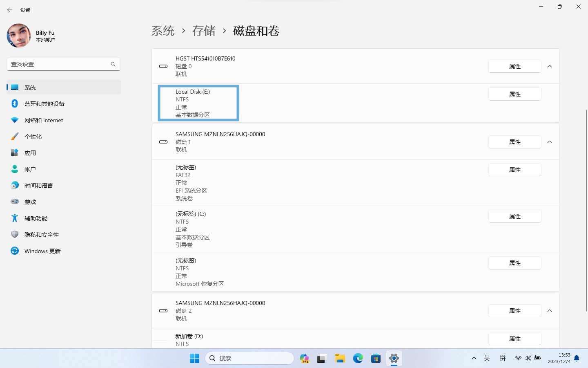Collapse the HGST 磁盘 0 section

[x=550, y=66]
